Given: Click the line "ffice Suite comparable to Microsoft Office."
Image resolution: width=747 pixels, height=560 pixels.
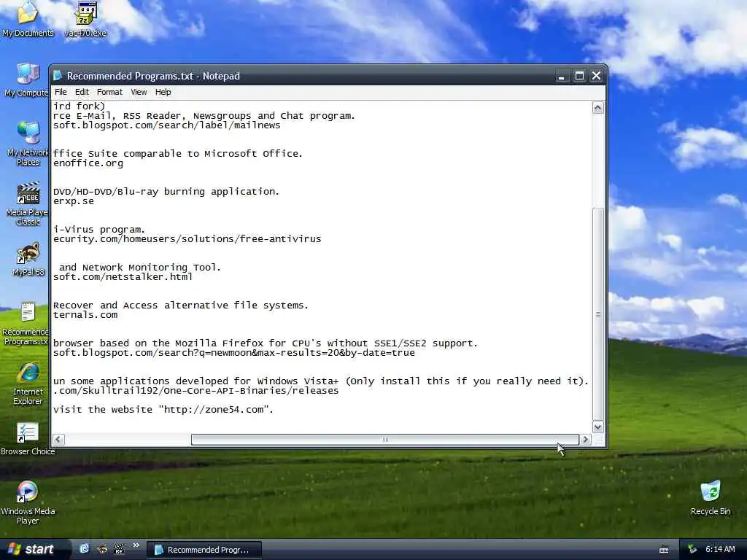Looking at the screenshot, I should pyautogui.click(x=178, y=153).
